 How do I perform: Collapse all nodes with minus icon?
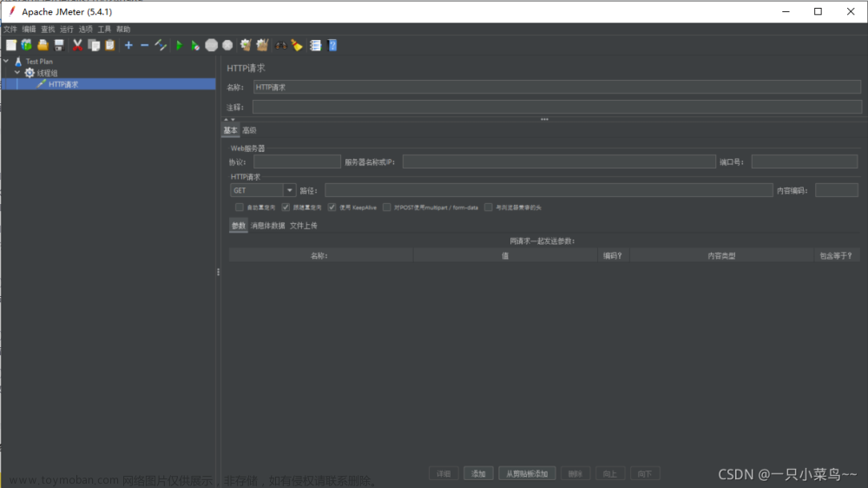click(144, 45)
